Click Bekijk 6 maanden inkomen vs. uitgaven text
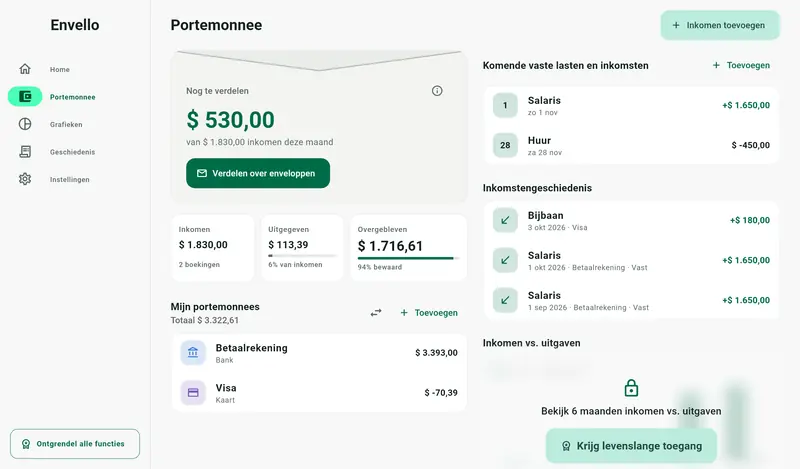The image size is (800, 469). (631, 411)
